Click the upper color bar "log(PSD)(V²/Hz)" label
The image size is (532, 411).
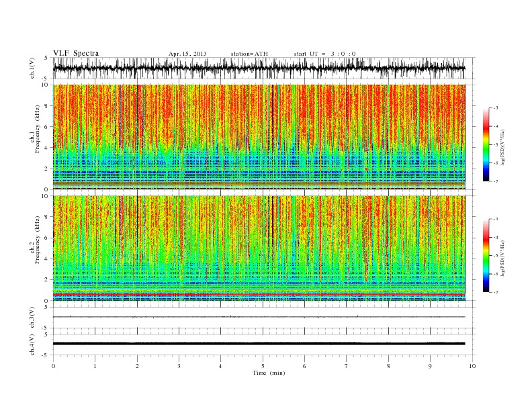point(503,148)
